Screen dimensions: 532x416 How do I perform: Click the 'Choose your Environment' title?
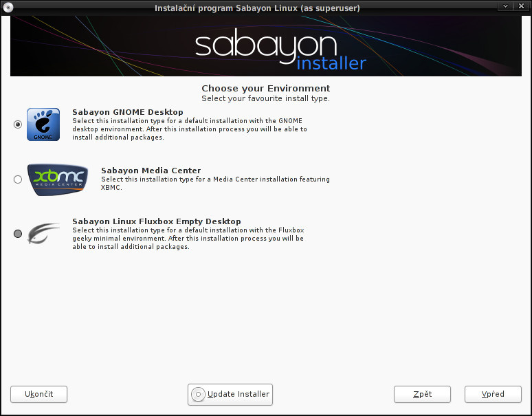[266, 88]
